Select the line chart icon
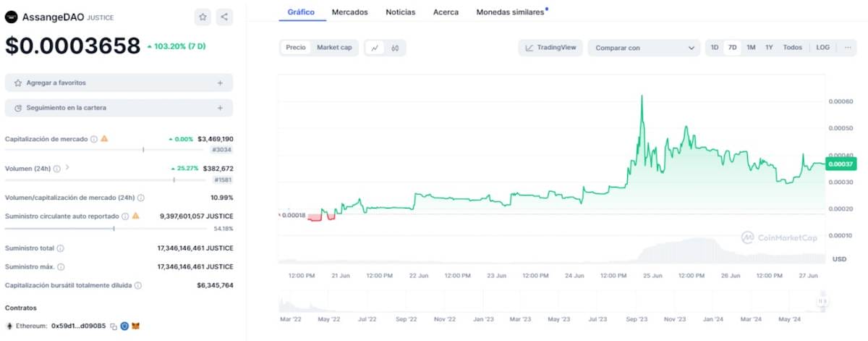This screenshot has height=341, width=868. click(x=375, y=48)
